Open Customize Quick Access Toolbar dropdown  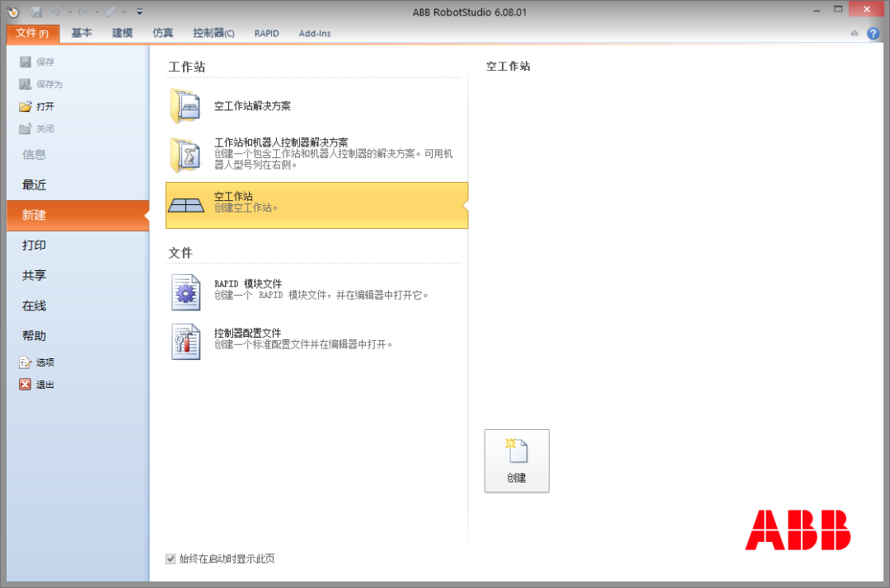tap(139, 12)
